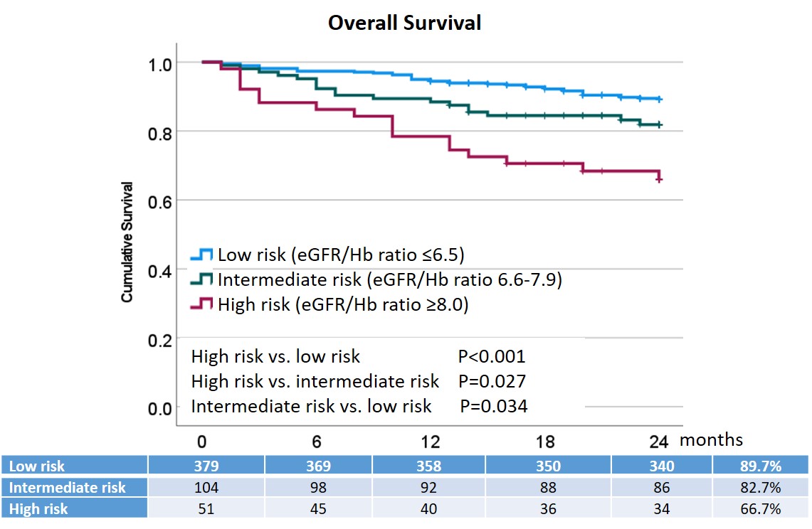
Task: Select the Low risk row header in table
Action: pyautogui.click(x=36, y=466)
